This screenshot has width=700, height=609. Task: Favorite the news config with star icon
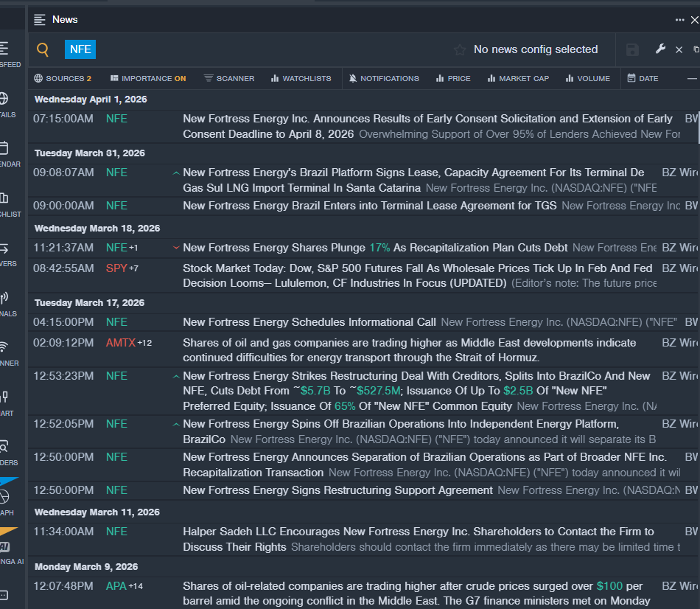click(460, 50)
